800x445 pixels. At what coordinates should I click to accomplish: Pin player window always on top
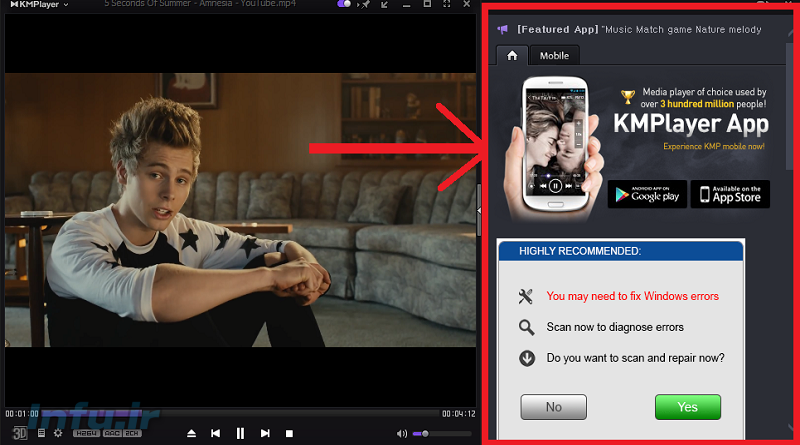[366, 5]
